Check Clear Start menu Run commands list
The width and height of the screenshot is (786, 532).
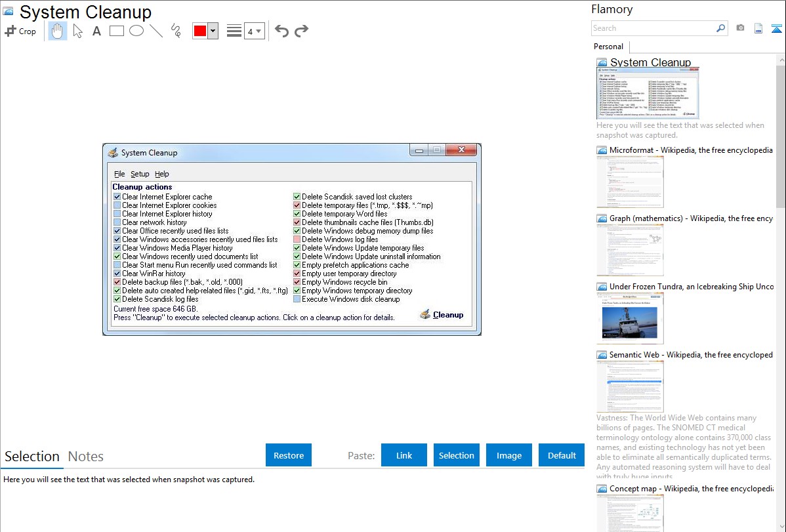click(117, 265)
